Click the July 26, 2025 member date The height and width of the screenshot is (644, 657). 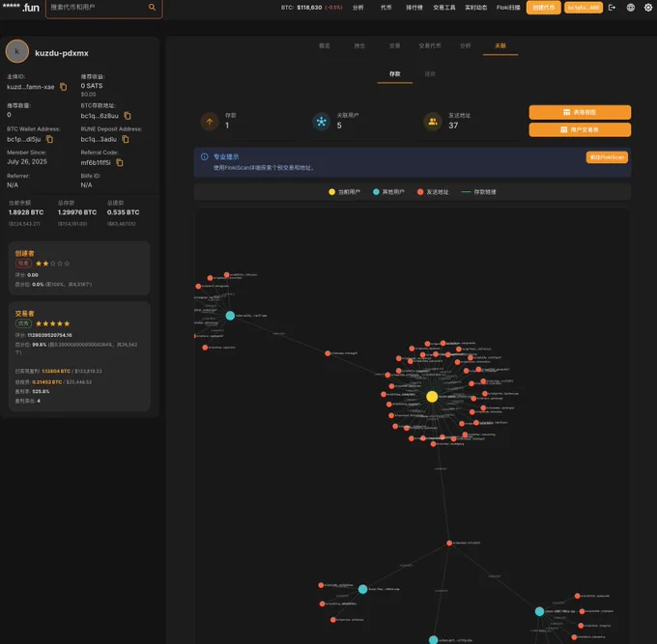(27, 161)
